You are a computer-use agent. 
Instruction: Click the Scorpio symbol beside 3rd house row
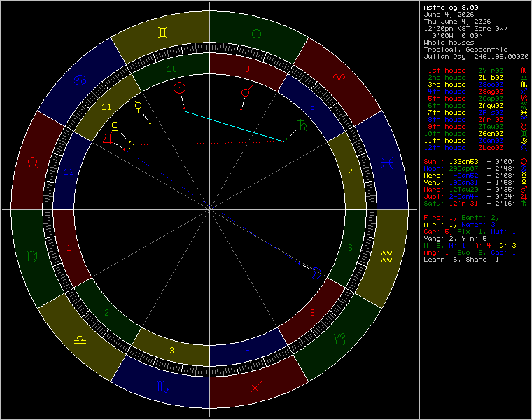pos(524,85)
